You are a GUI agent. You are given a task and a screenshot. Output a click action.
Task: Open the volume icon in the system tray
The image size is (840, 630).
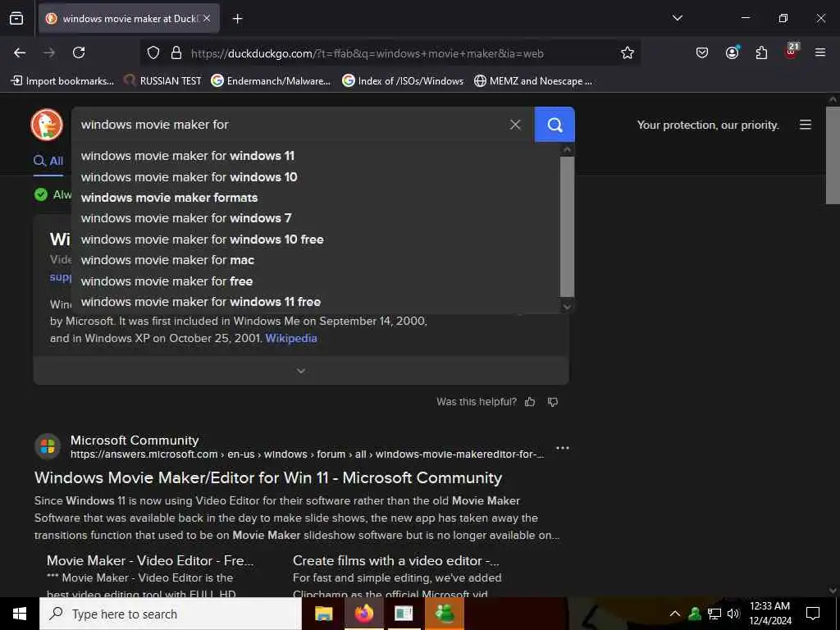tap(733, 614)
